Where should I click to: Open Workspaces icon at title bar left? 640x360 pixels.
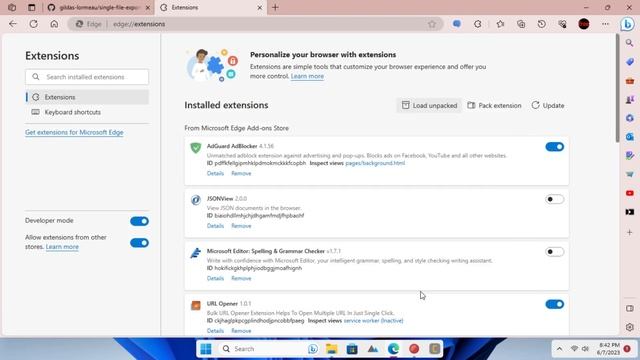12,7
